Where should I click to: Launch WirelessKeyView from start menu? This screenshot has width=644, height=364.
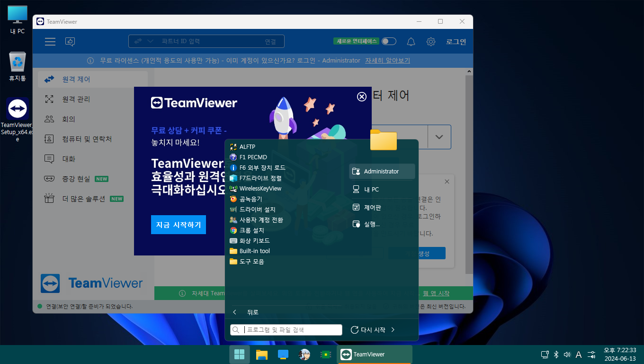tap(256, 189)
